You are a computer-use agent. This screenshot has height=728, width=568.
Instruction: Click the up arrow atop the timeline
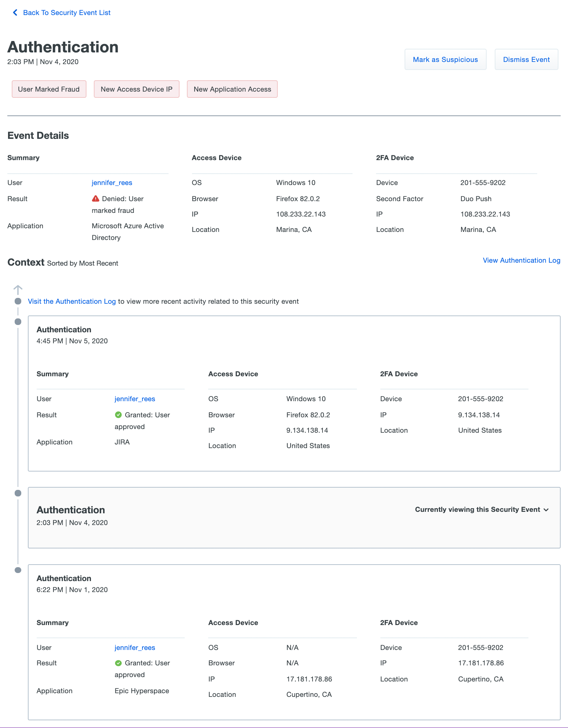click(18, 290)
